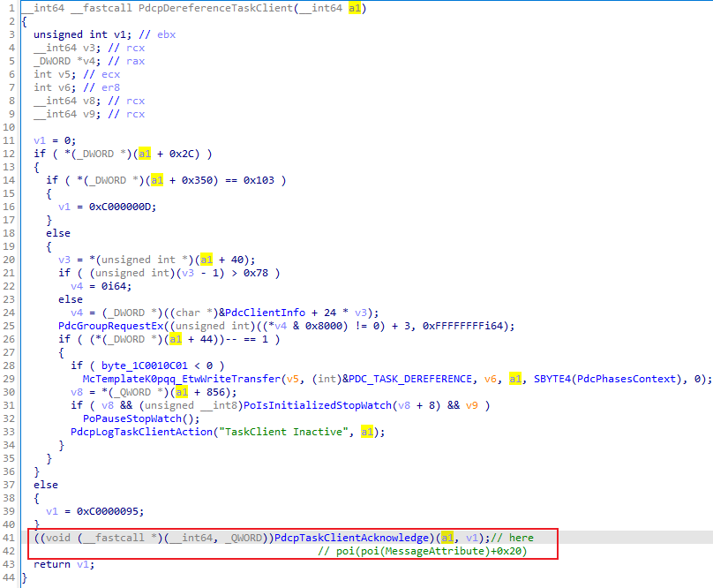The width and height of the screenshot is (713, 588).
Task: Click the "v1 = 0;" assignment
Action: [x=55, y=140]
